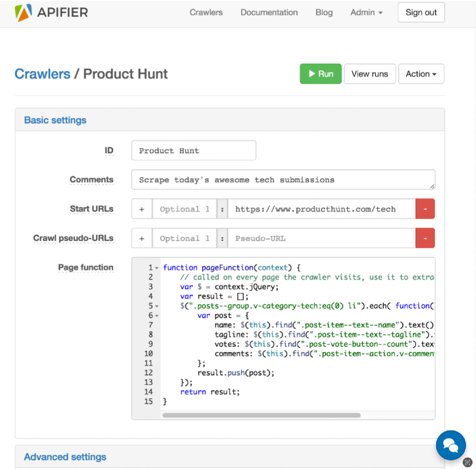Viewport: 476px width, 469px height.
Task: Click the ID field containing Product Hunt
Action: [194, 150]
